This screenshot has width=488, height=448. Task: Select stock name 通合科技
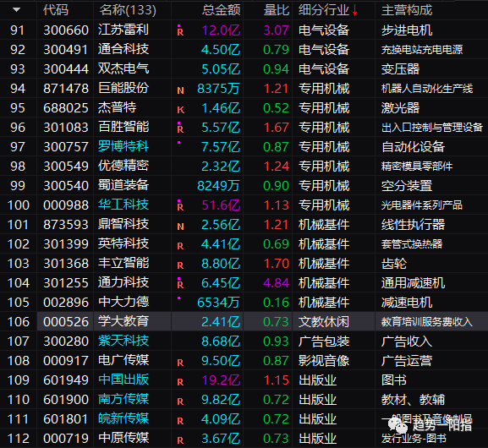coord(123,50)
